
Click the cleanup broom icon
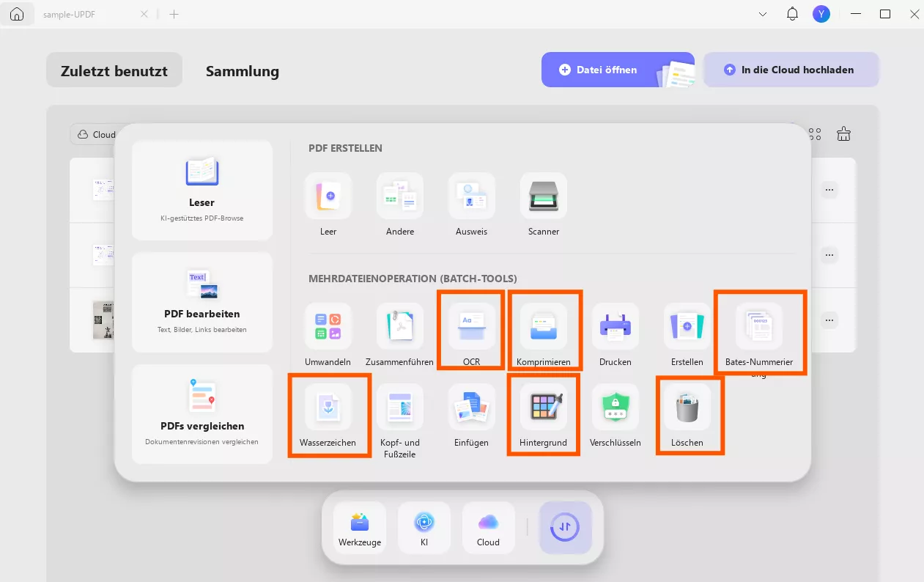[x=844, y=133]
